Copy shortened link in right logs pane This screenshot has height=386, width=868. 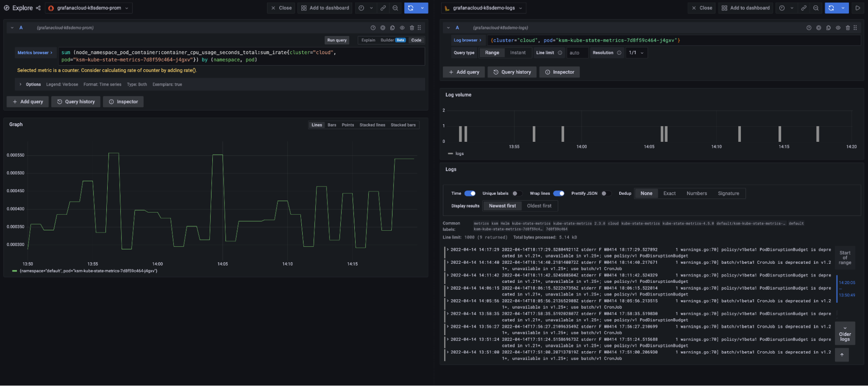[x=804, y=8]
